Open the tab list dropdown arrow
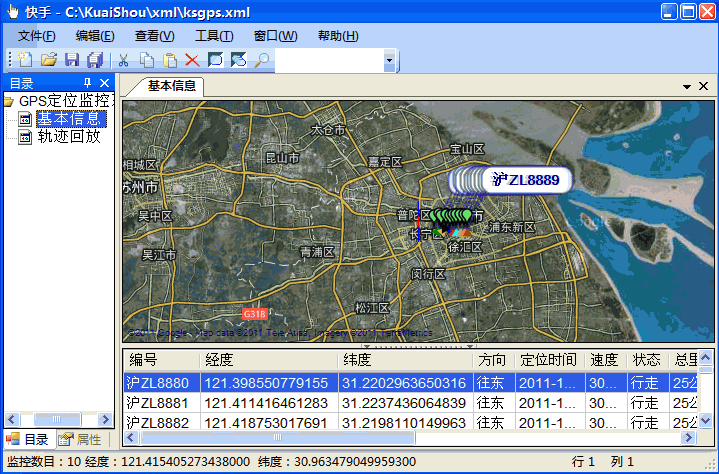719x474 pixels. click(x=686, y=86)
